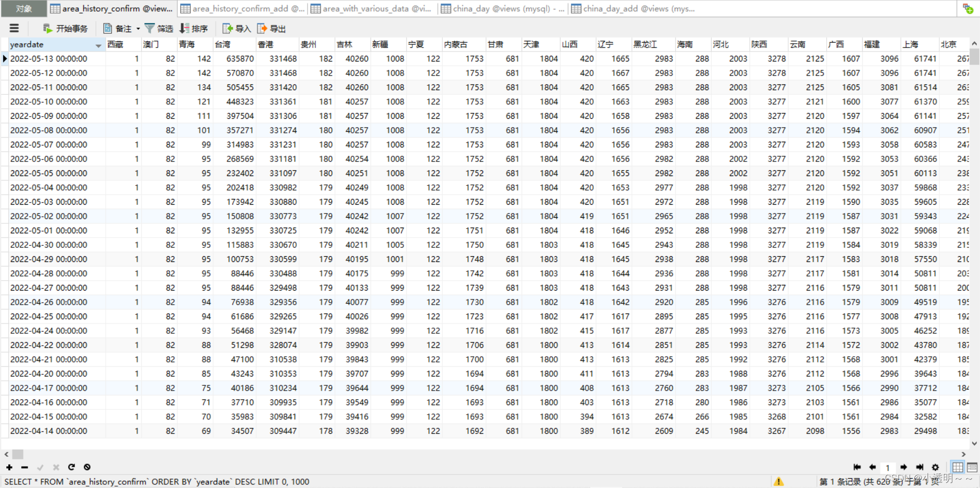Viewport: 980px width, 488px height.
Task: Click the 备注 memo toolbar button
Action: [118, 28]
